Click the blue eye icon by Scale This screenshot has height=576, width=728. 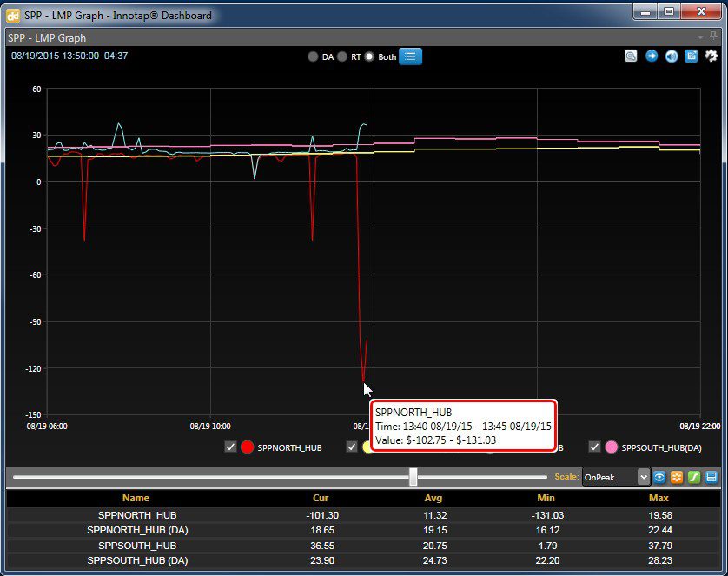coord(659,477)
